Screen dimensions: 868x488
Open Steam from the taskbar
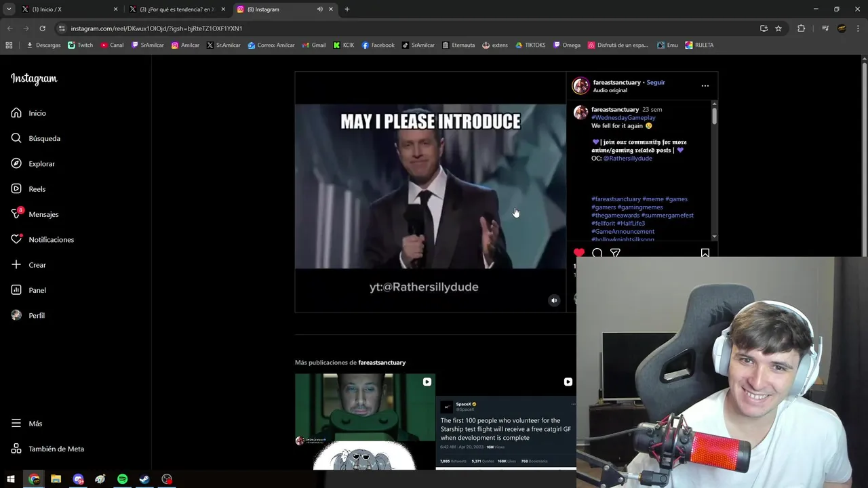(144, 479)
